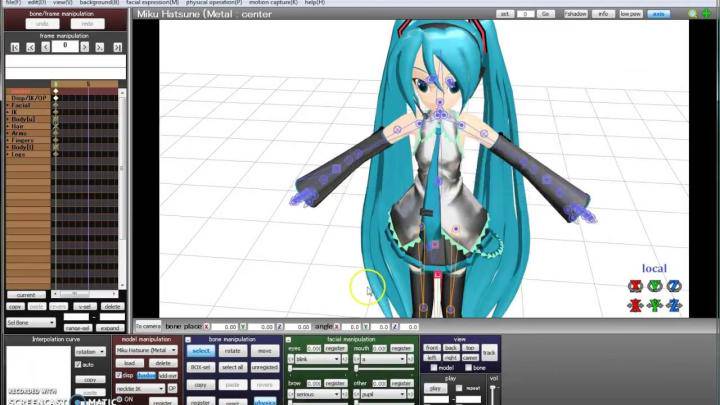The width and height of the screenshot is (720, 405).
Task: Enable bone checkbox in view panel
Action: click(x=468, y=368)
